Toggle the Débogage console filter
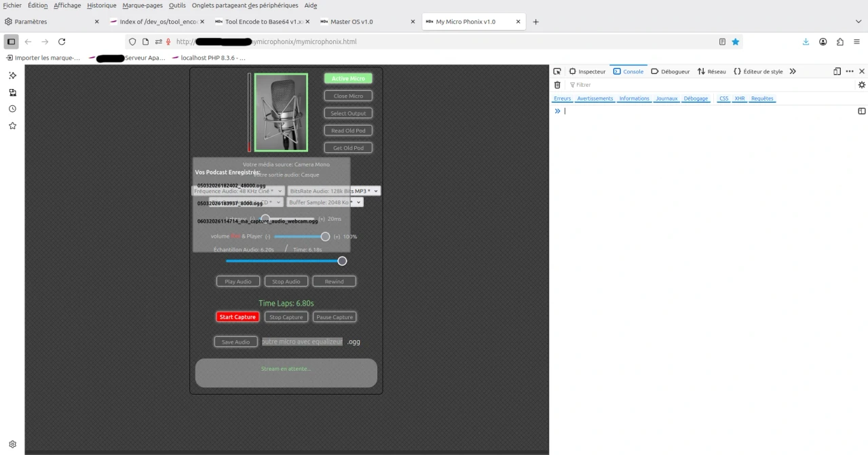Screen dimensions: 868x455 [x=696, y=98]
